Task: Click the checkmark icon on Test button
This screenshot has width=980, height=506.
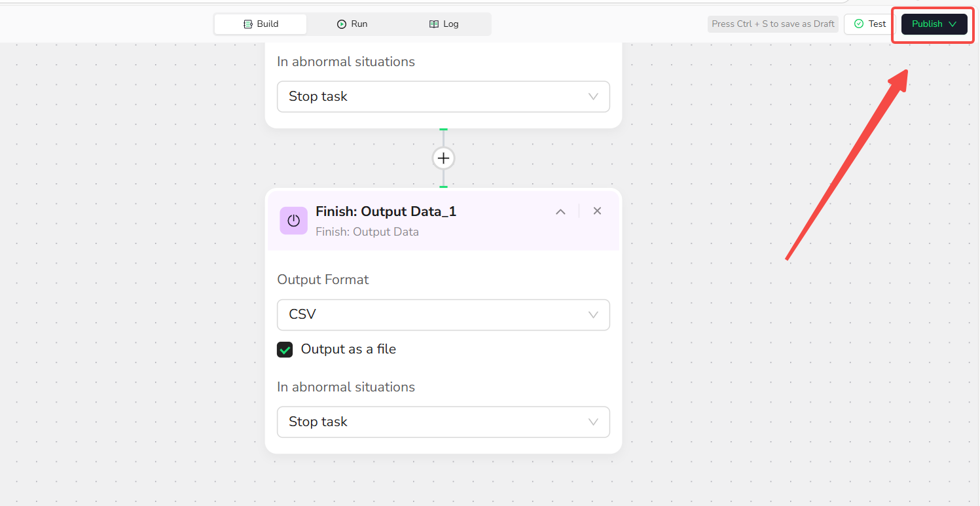Action: [x=859, y=24]
